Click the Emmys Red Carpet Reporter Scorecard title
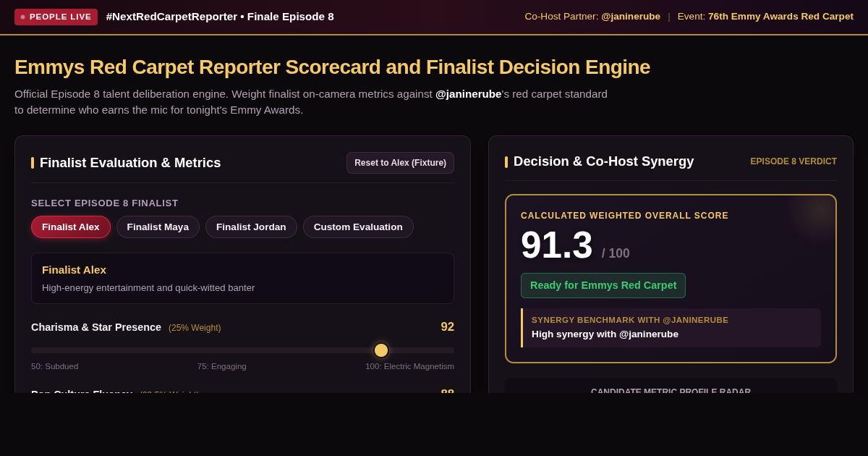Image resolution: width=868 pixels, height=456 pixels. tap(332, 67)
